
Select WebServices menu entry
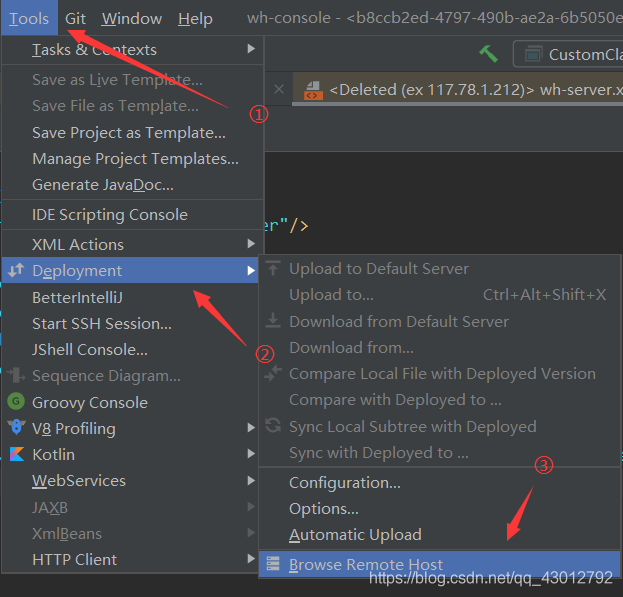point(130,481)
